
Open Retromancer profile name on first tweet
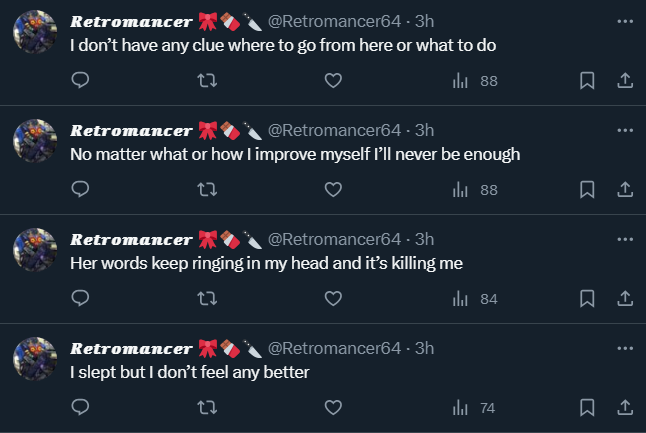pyautogui.click(x=130, y=21)
